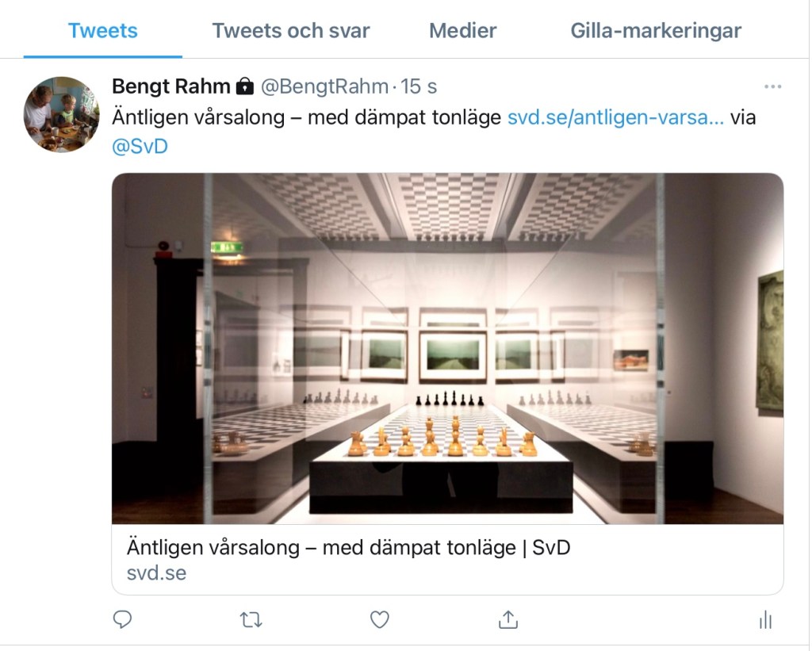
Task: Switch to the Tweets tab
Action: [x=103, y=31]
